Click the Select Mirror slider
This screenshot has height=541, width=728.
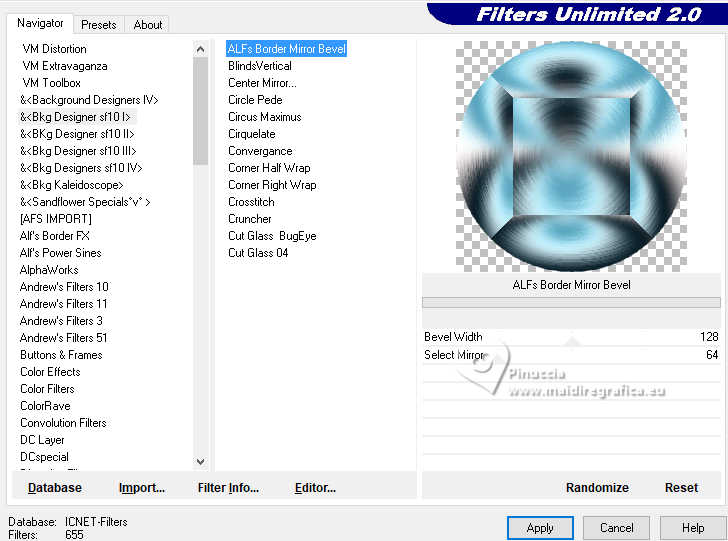coord(571,355)
